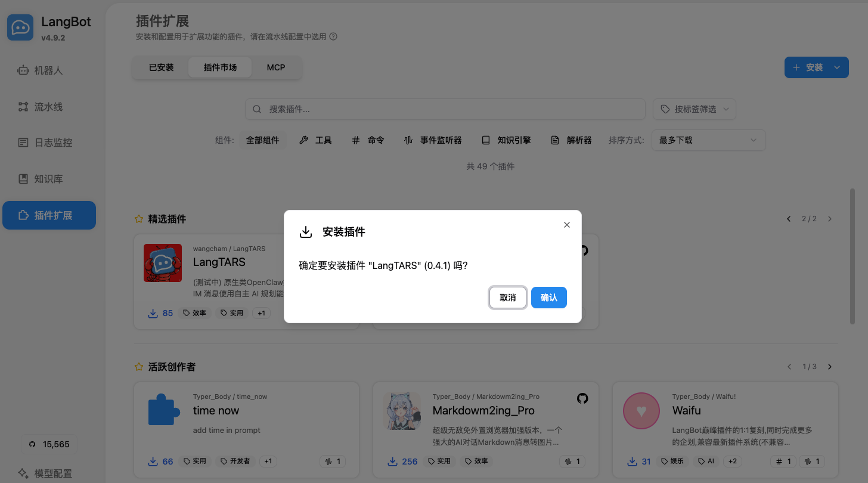Click the help question mark near page description
This screenshot has height=483, width=868.
[x=333, y=36]
